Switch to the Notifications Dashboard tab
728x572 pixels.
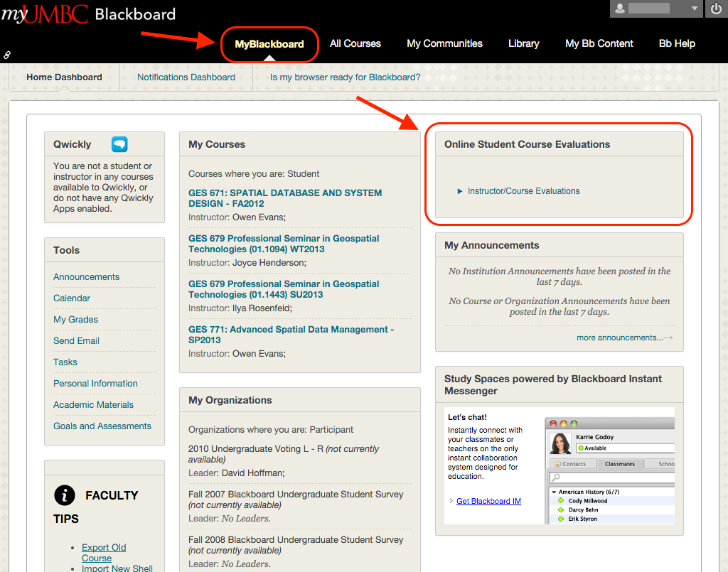click(186, 77)
